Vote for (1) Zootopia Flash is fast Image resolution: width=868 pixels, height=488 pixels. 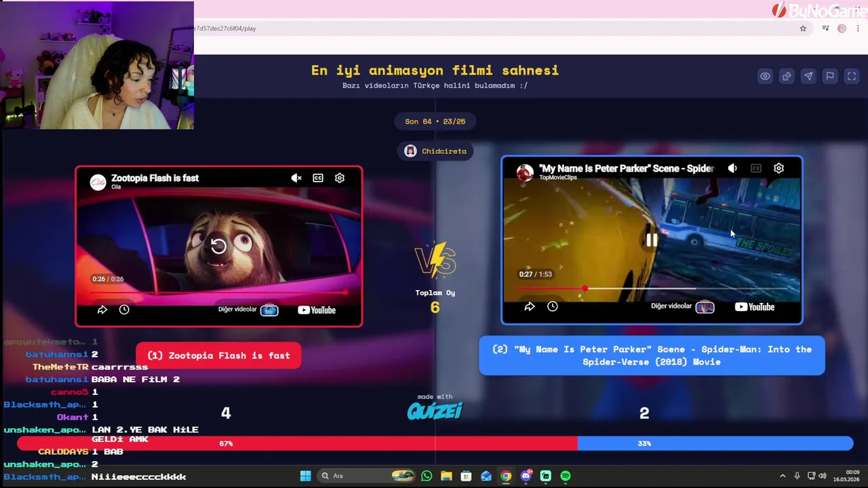click(218, 355)
